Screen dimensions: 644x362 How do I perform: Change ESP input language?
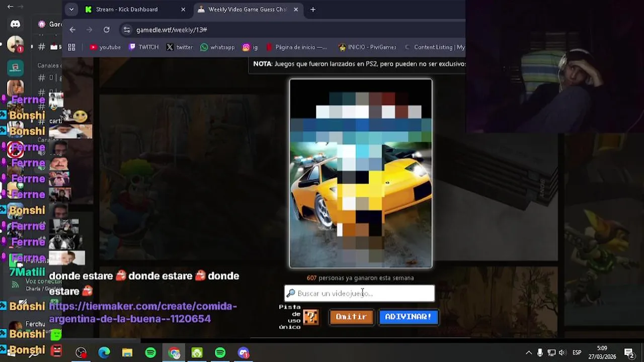pos(577,353)
